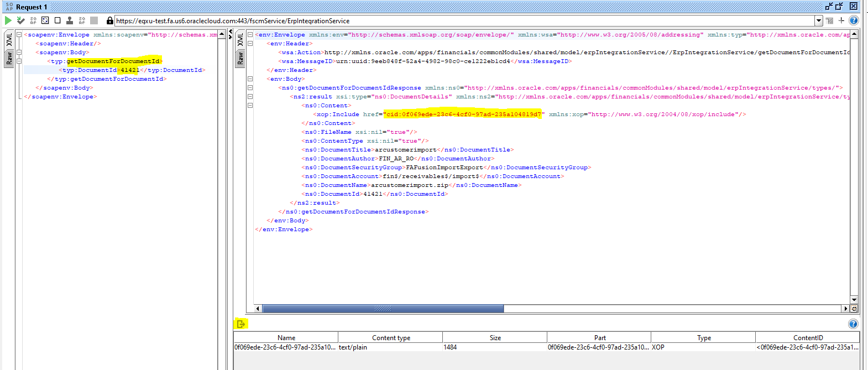Collapse ns0:getDocumentForDocumentIdResponse node
This screenshot has height=370, width=868.
coord(250,88)
